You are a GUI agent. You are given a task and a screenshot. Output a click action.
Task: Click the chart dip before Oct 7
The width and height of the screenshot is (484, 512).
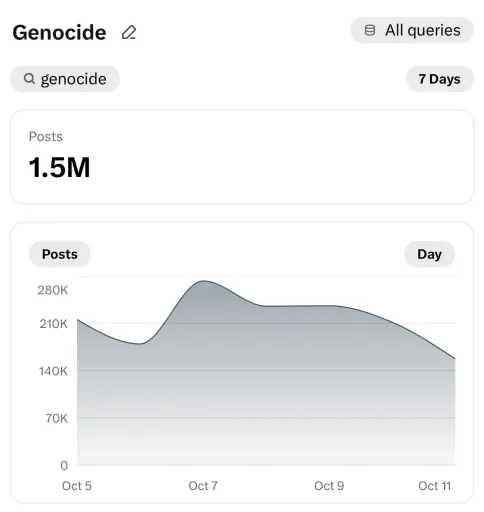pos(140,344)
